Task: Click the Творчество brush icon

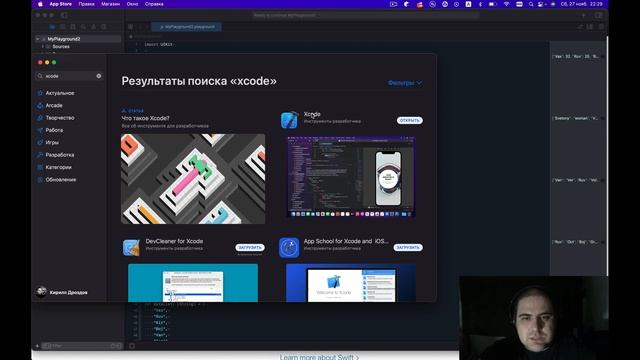Action: pos(40,118)
